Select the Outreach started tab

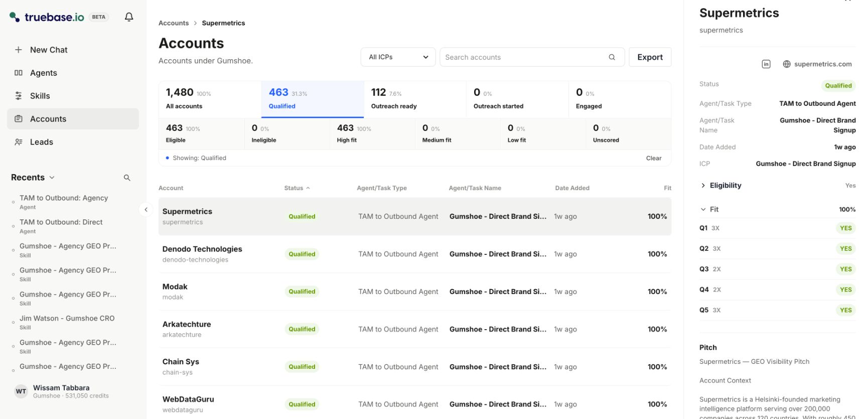(x=517, y=99)
